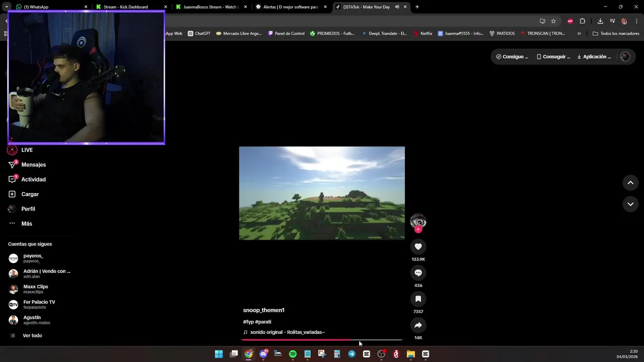Viewport: 644px width, 362px height.
Task: Open Actividad notifications in sidebar
Action: tap(27, 179)
